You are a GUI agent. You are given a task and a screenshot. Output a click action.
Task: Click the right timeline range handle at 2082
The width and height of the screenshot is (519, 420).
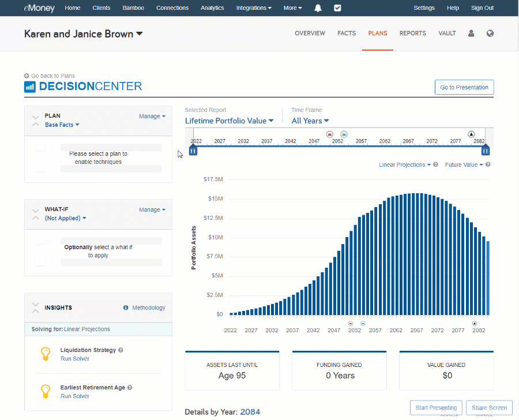[485, 151]
